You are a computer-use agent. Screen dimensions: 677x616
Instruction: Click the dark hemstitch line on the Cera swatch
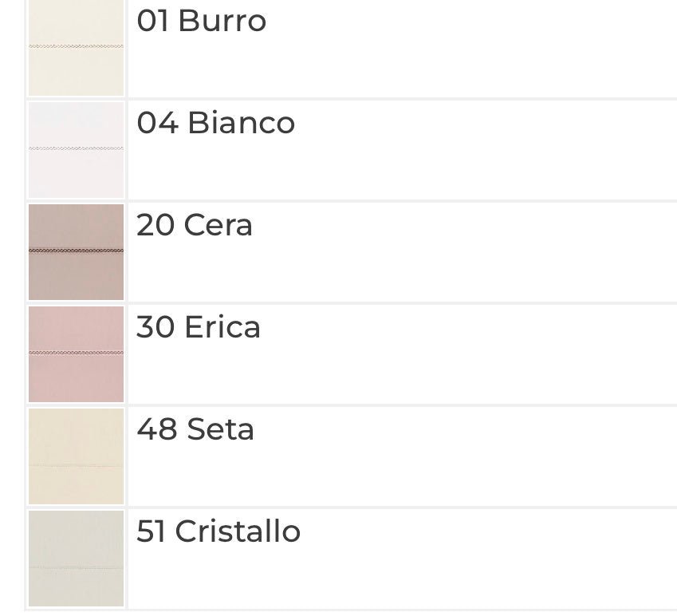pos(77,251)
